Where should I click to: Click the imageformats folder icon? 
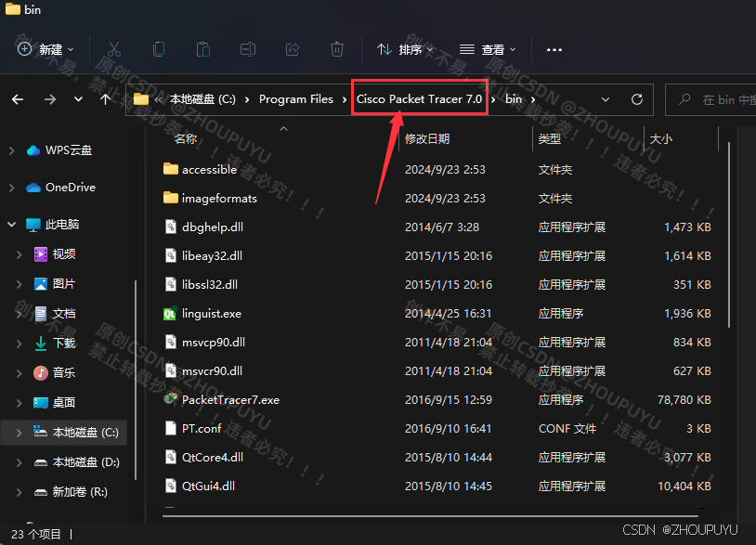click(170, 198)
